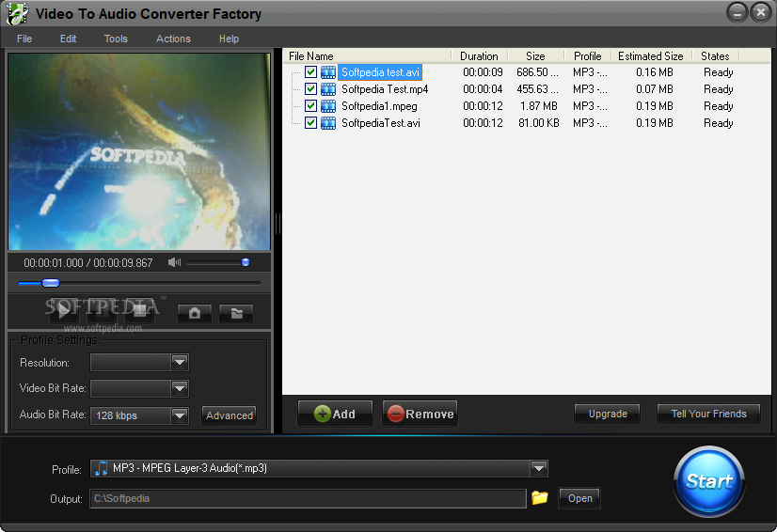Uncheck the Softpedia Test.mp4 checkbox
The height and width of the screenshot is (532, 777).
coord(310,88)
